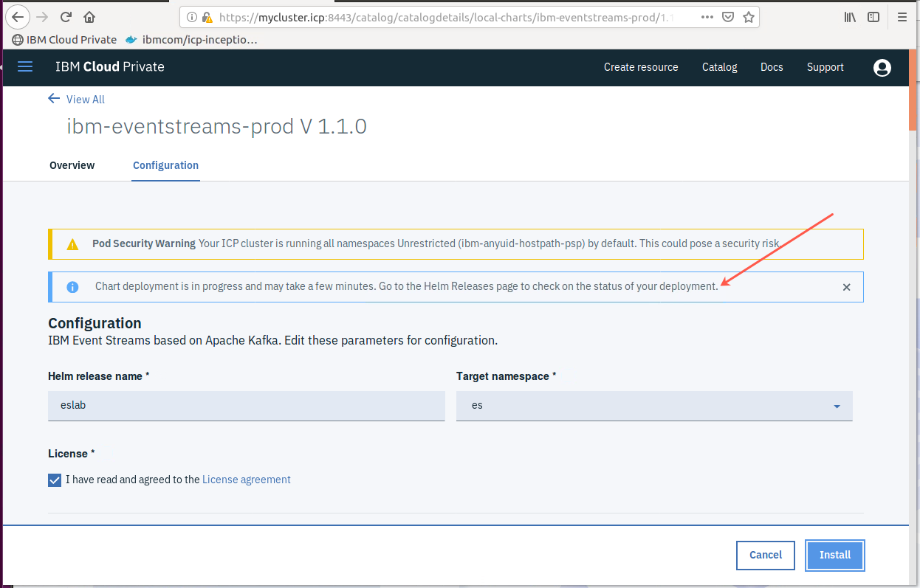This screenshot has width=920, height=588.
Task: Focus the Helm release name field
Action: pyautogui.click(x=247, y=406)
